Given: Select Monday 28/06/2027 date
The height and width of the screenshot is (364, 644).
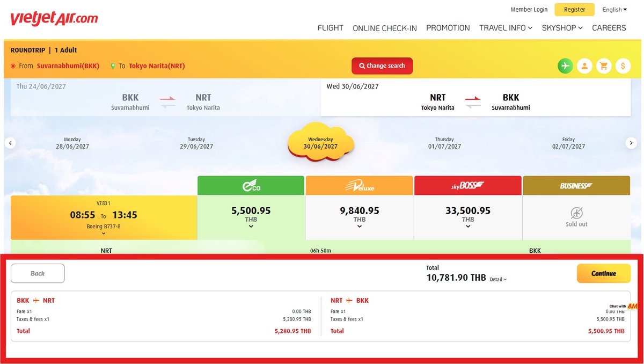Looking at the screenshot, I should tap(72, 143).
